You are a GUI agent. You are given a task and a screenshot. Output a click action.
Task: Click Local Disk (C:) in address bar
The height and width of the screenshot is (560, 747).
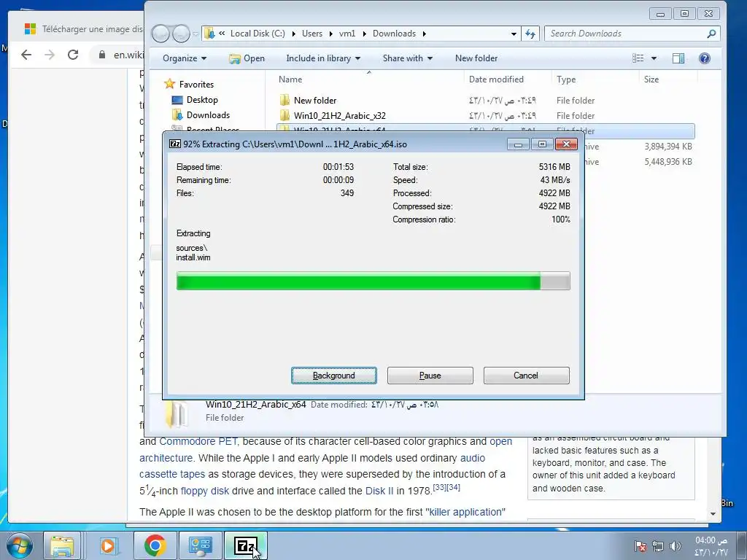(x=258, y=34)
